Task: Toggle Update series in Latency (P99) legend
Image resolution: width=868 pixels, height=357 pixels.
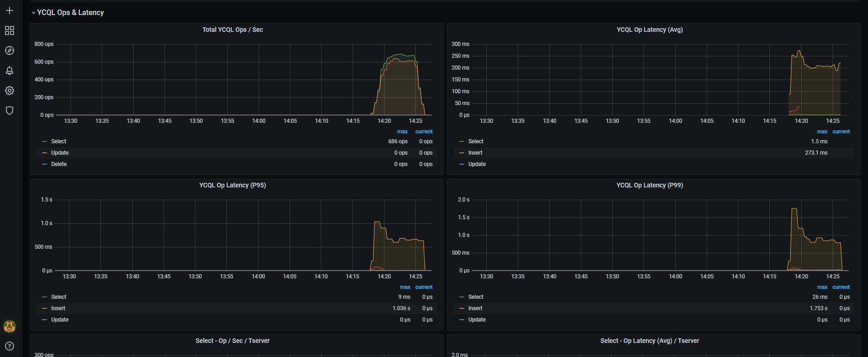Action: point(477,320)
